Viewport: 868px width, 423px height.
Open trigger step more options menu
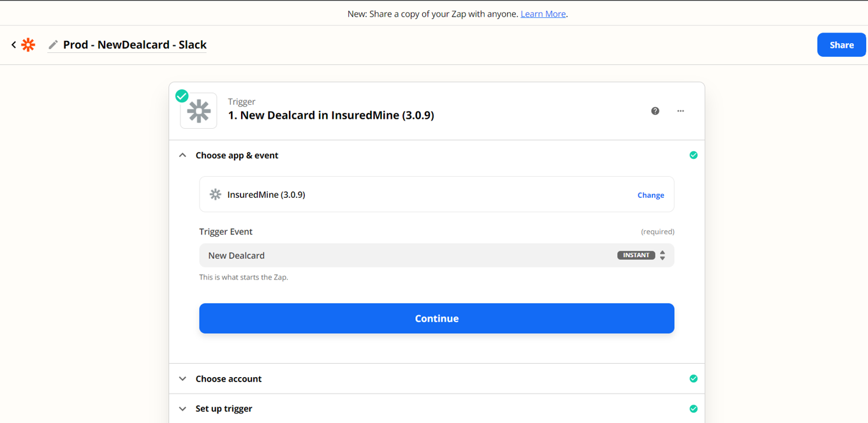[680, 111]
